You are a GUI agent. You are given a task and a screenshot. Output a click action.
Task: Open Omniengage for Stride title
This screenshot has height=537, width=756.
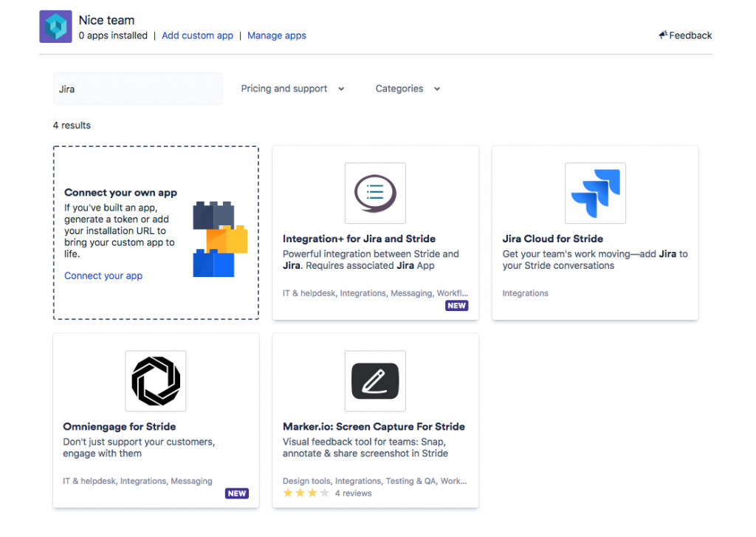click(x=119, y=426)
